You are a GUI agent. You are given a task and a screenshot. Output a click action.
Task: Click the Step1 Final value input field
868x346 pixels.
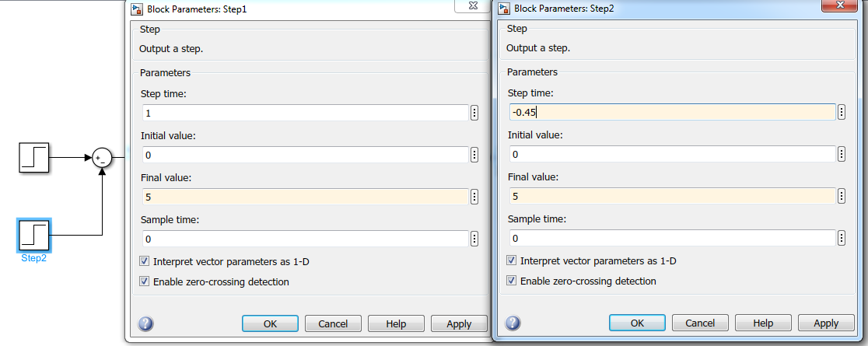coord(304,197)
